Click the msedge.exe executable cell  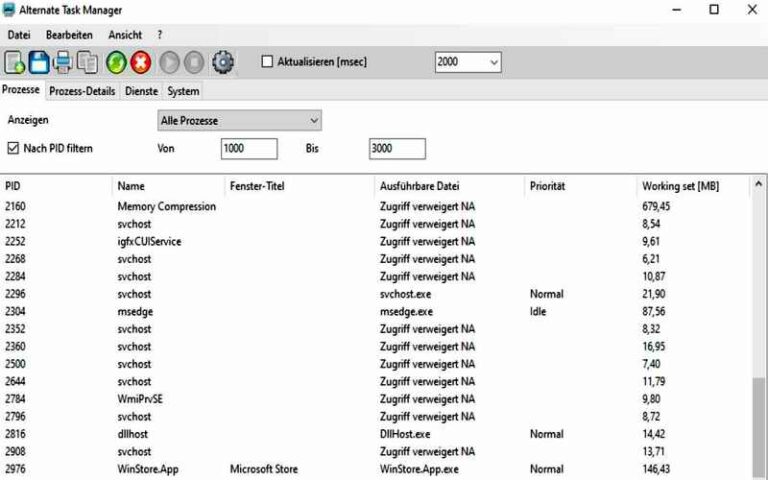click(x=407, y=312)
